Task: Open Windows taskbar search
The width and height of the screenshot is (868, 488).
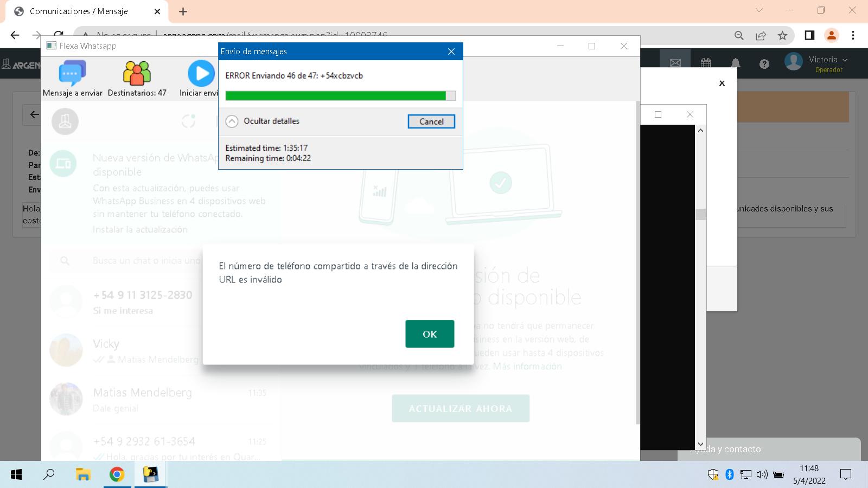Action: (x=49, y=474)
